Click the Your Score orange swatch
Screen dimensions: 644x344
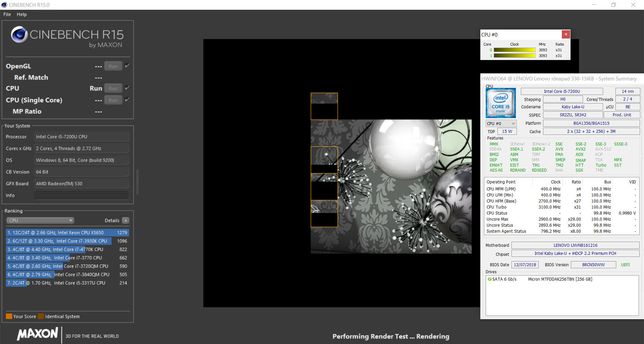coord(9,316)
